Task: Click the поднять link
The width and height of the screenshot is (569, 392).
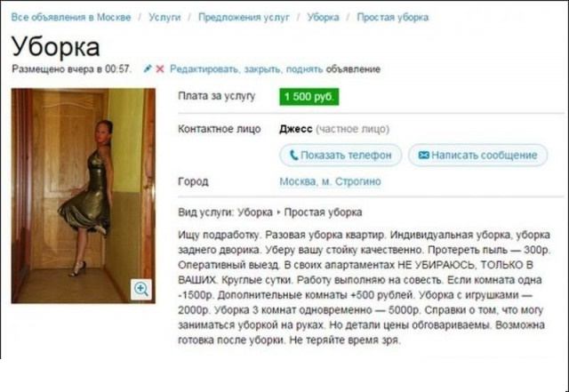Action: [304, 69]
